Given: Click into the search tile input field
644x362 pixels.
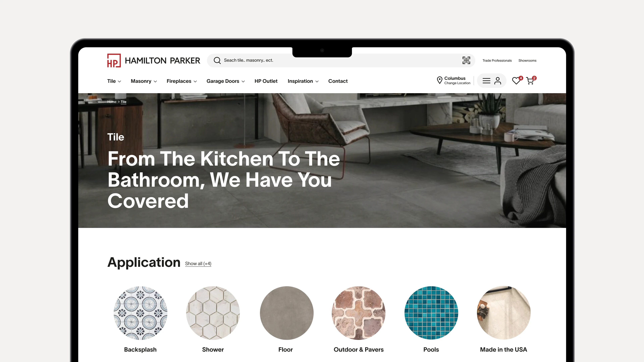Looking at the screenshot, I should (x=340, y=60).
